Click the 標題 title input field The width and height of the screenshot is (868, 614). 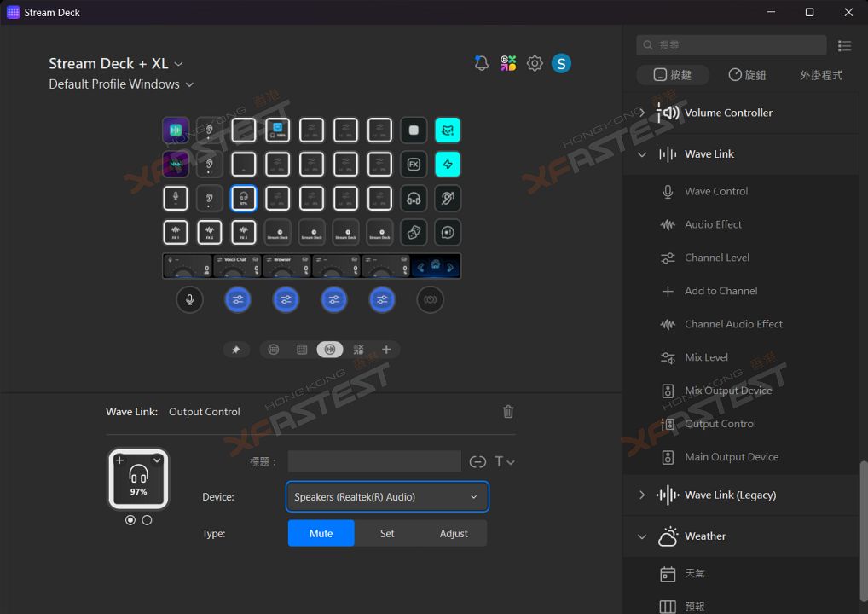click(374, 461)
